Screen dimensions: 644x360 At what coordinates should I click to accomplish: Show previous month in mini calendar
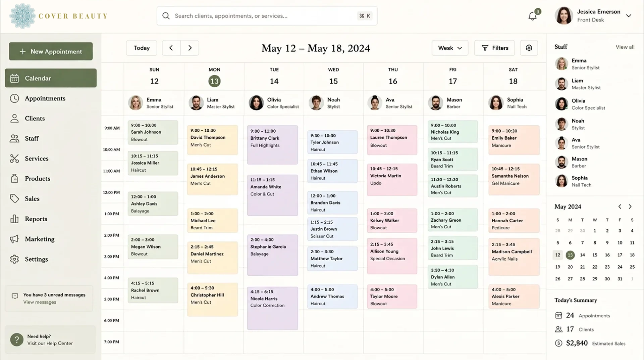click(x=620, y=207)
